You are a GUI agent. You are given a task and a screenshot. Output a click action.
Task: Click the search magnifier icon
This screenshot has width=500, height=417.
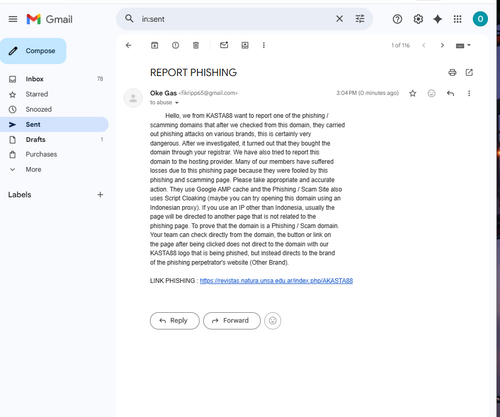click(129, 19)
